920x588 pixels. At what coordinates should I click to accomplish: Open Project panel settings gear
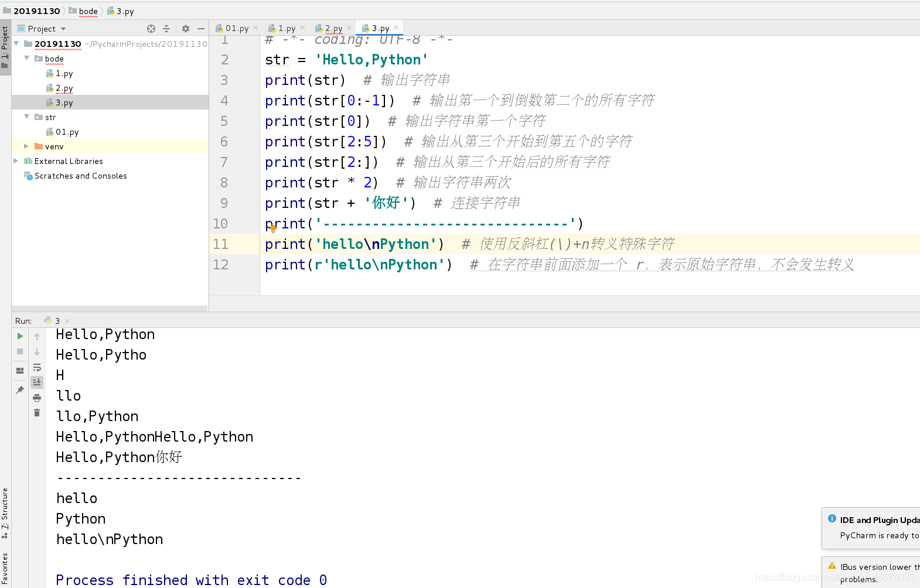[186, 28]
